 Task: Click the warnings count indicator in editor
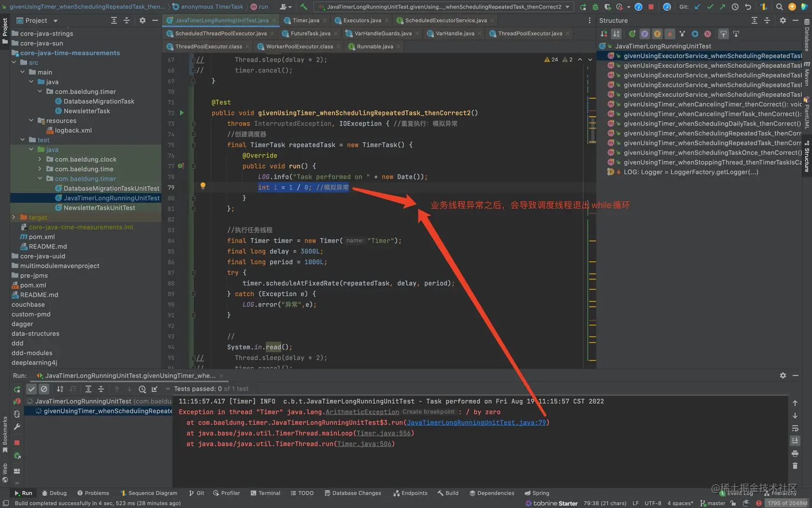(x=551, y=60)
